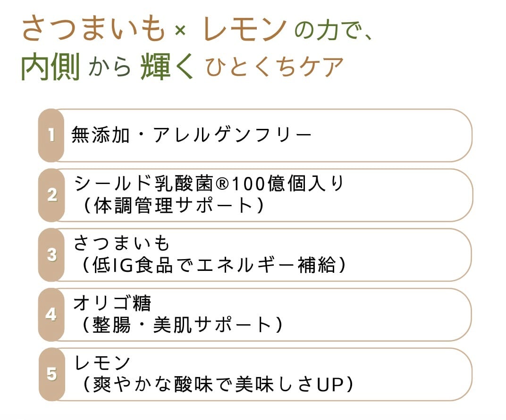The image size is (506, 420).
Task: Click the green 輝く heading word
Action: coord(167,67)
